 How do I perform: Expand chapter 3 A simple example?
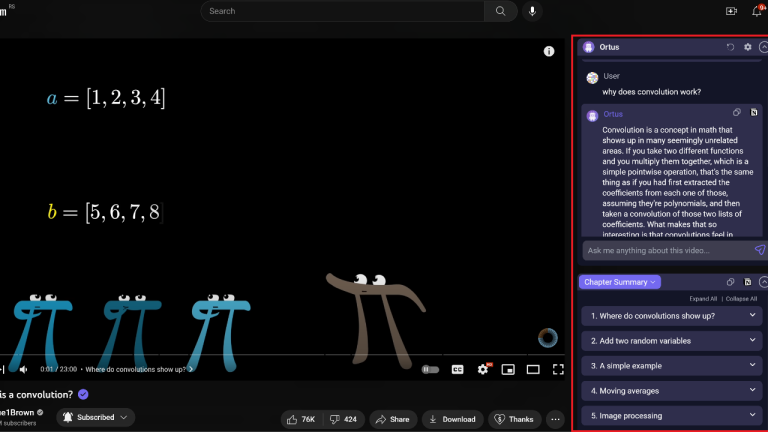672,366
